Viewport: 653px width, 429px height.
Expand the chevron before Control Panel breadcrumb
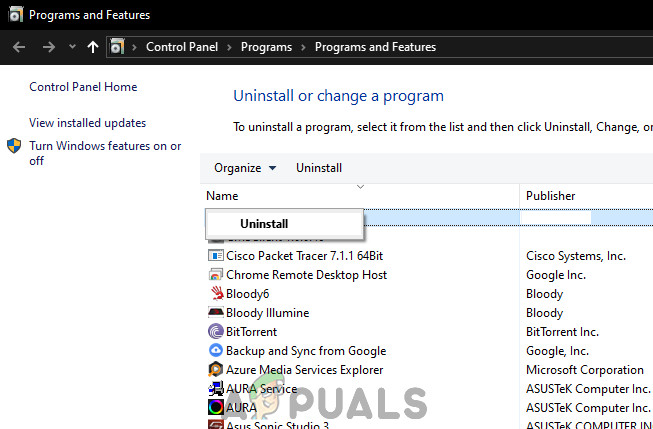135,47
